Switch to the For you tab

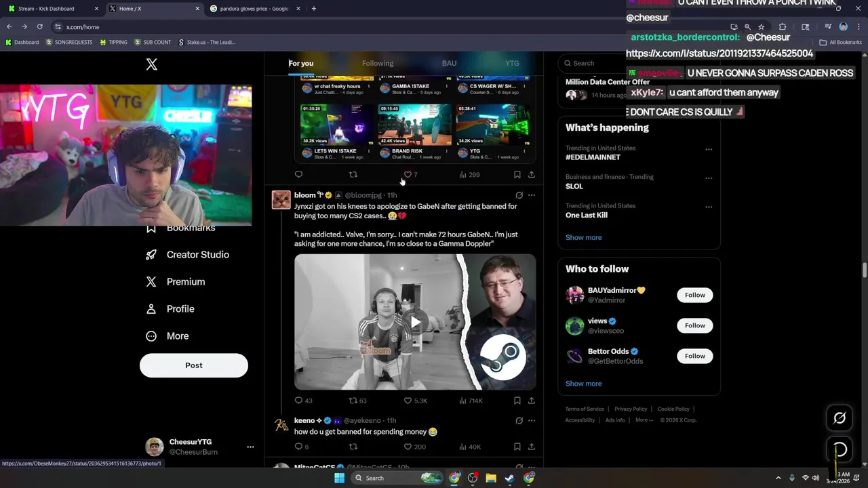301,63
